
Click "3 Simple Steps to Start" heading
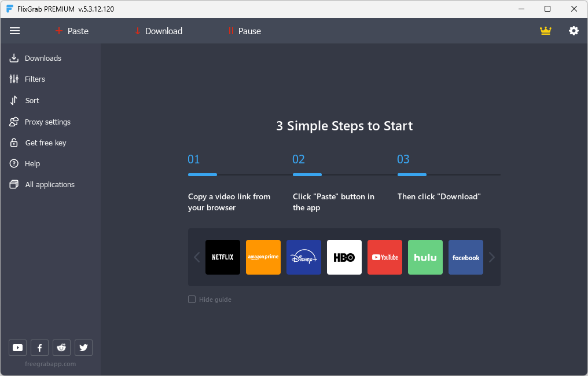coord(344,126)
